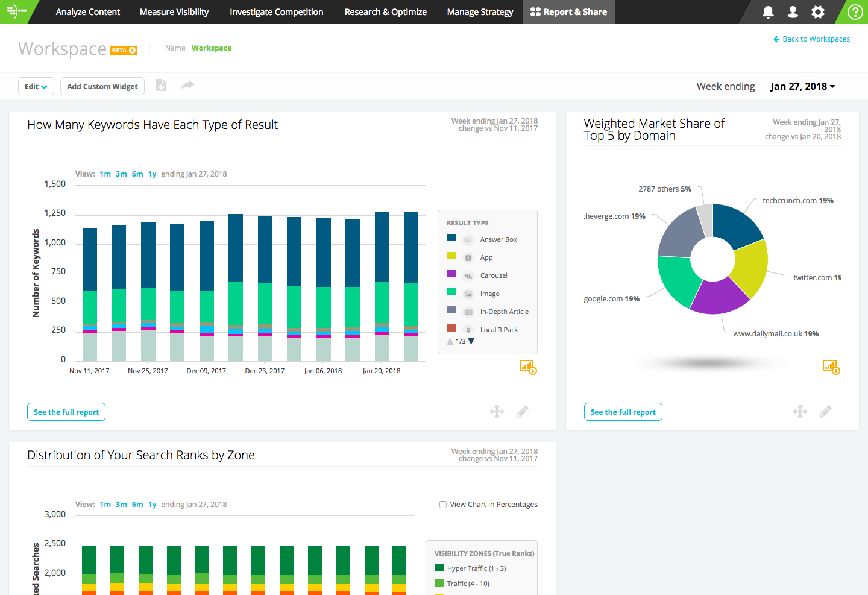The width and height of the screenshot is (868, 595).
Task: Export the keywords bar chart via chart-download icon
Action: click(x=528, y=367)
